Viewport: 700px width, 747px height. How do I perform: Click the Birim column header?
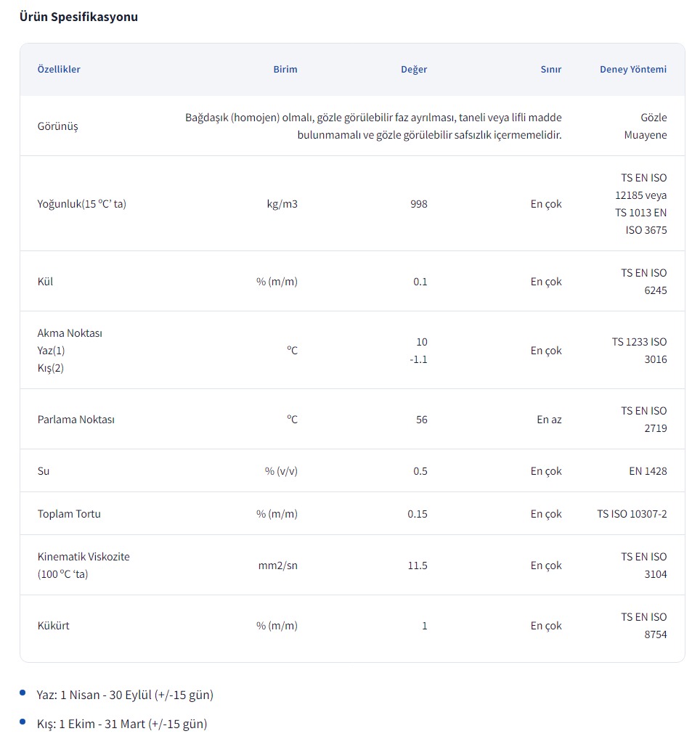click(x=285, y=70)
